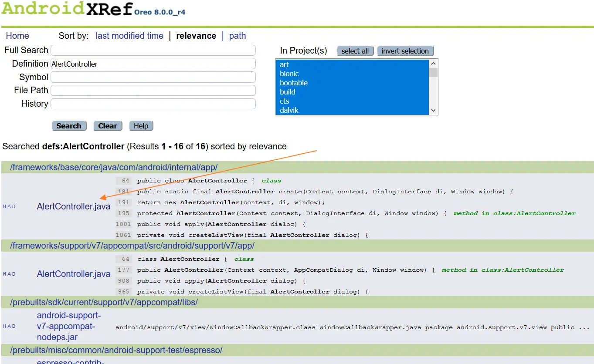Open Download (D) for support v7 AlertController.java
594x364 pixels.
tap(14, 274)
